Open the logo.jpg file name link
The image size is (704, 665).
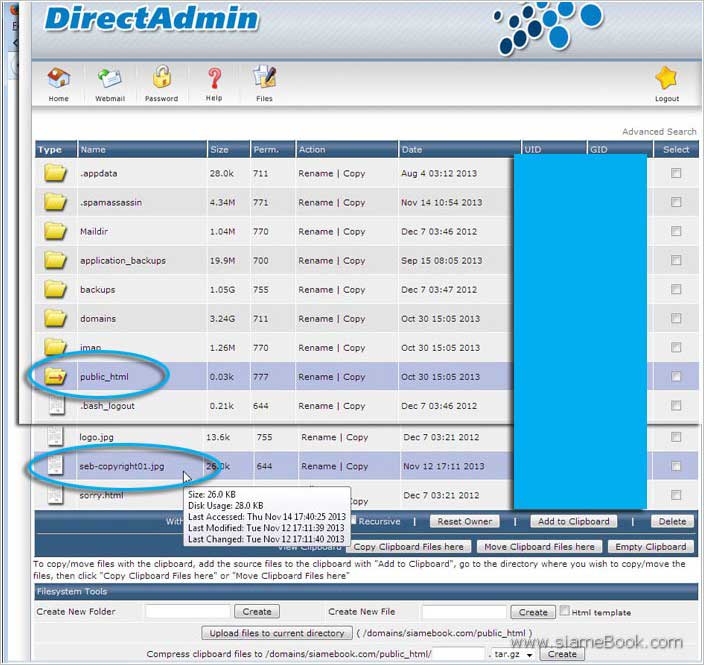pyautogui.click(x=96, y=437)
